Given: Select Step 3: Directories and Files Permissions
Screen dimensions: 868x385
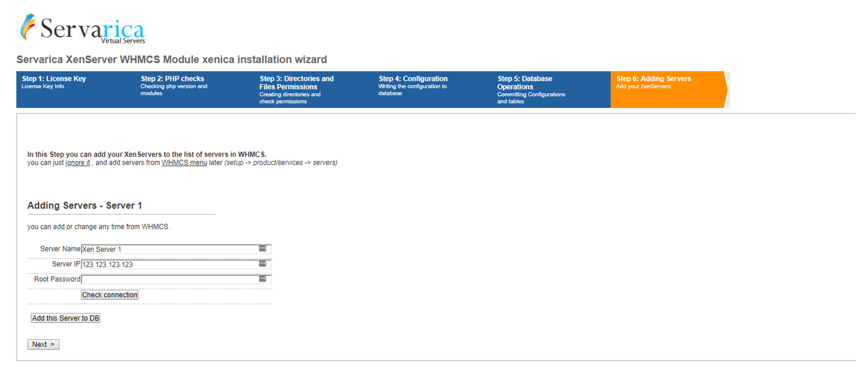Looking at the screenshot, I should point(314,90).
